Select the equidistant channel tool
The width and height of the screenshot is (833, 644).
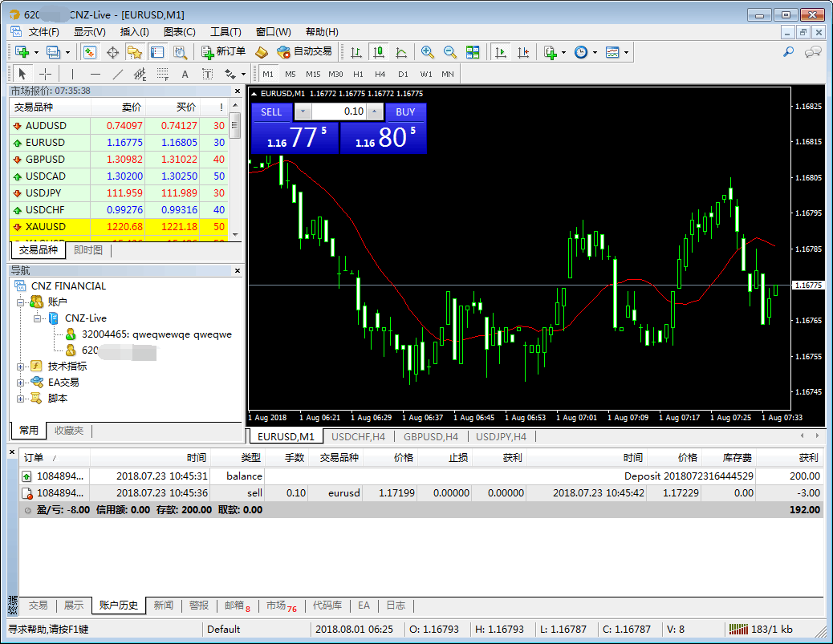coord(140,74)
